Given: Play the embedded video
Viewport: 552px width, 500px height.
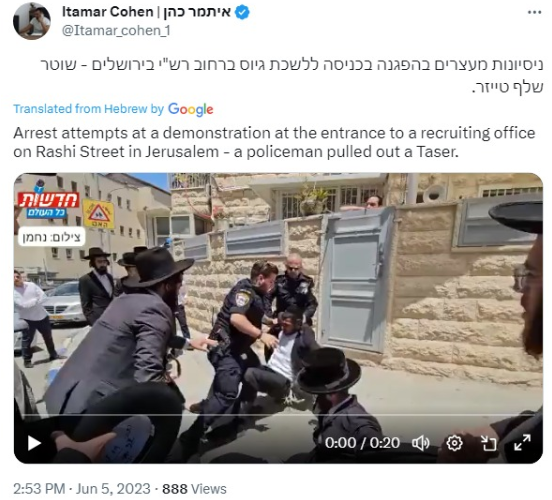Looking at the screenshot, I should pyautogui.click(x=34, y=443).
